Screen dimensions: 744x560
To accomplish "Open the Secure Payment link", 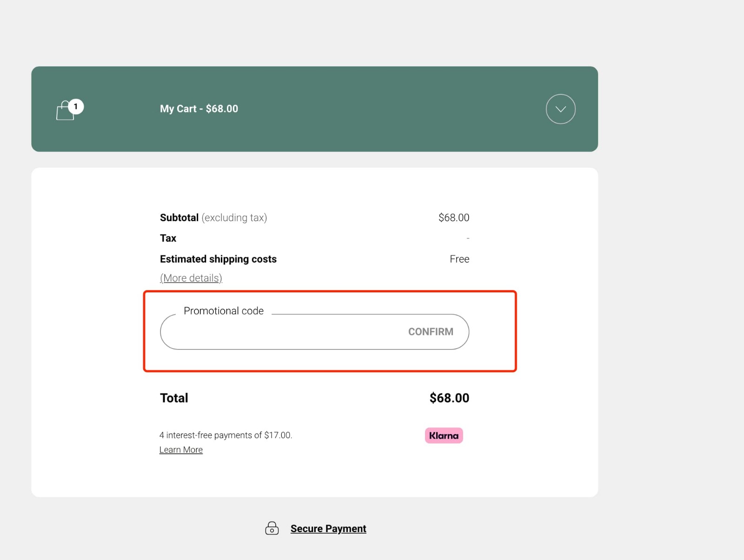I will (328, 528).
